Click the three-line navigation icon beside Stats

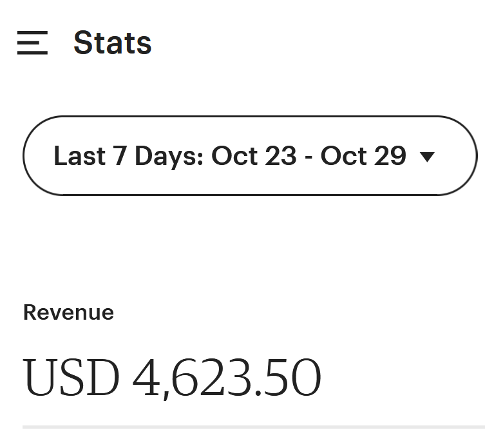point(32,43)
